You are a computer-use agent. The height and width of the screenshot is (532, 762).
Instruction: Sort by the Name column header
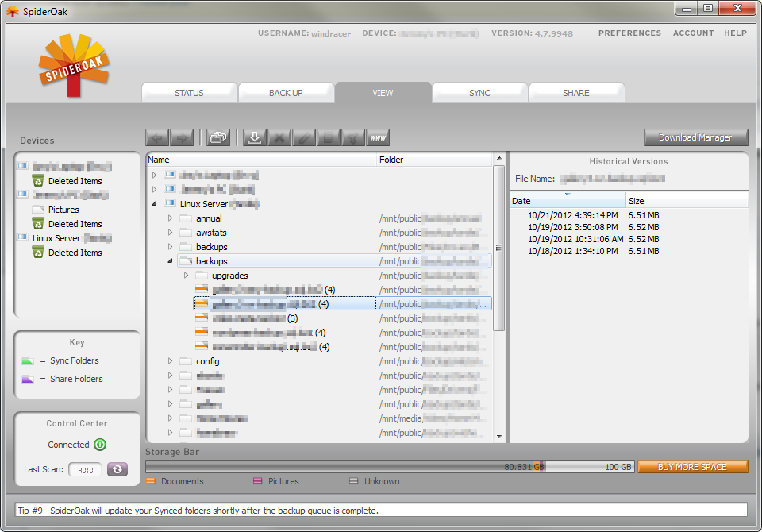(261, 160)
